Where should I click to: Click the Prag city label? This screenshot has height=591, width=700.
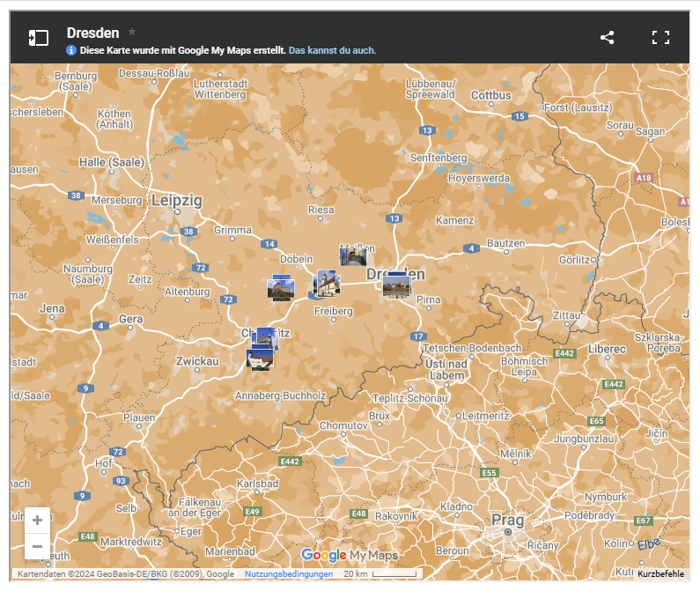[507, 520]
